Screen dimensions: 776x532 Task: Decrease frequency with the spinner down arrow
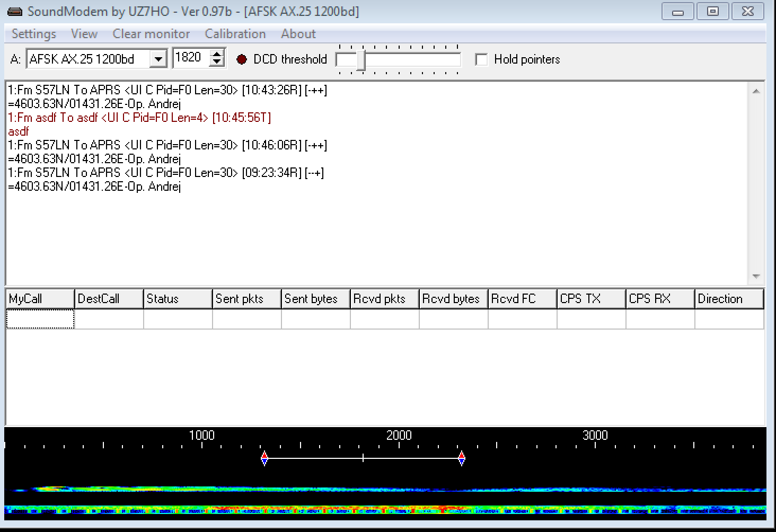(216, 63)
